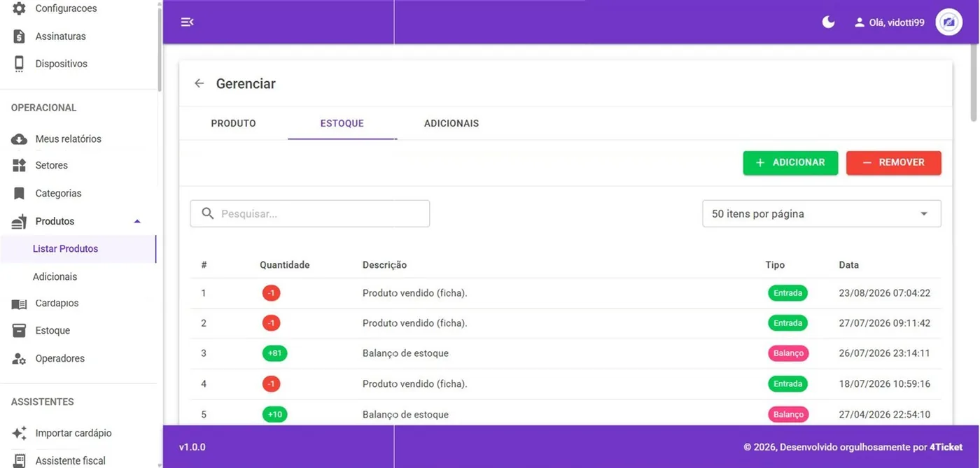Click the Cardápios menu book icon
This screenshot has width=980, height=468.
click(x=20, y=304)
